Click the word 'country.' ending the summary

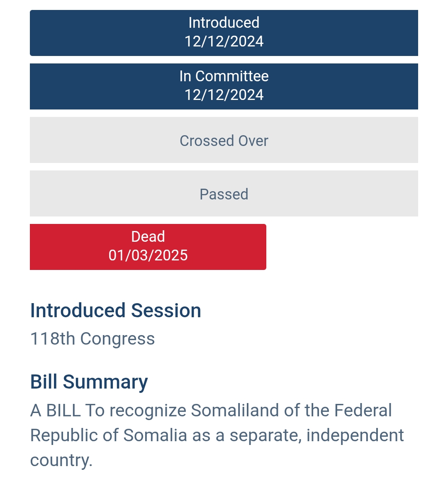pyautogui.click(x=61, y=461)
